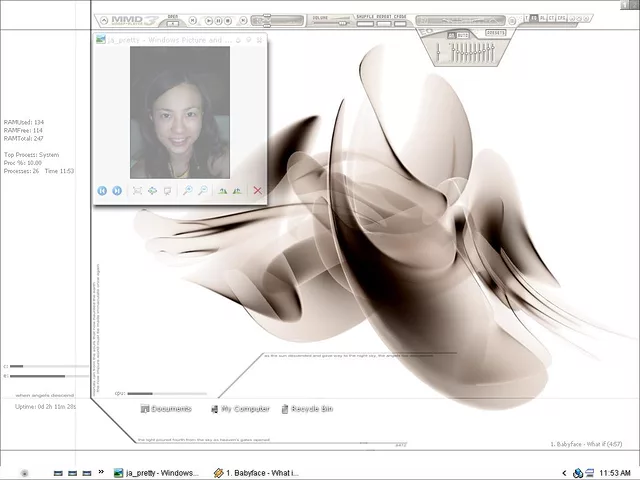Go to next image in picture viewer
This screenshot has width=640, height=480.
click(x=117, y=190)
